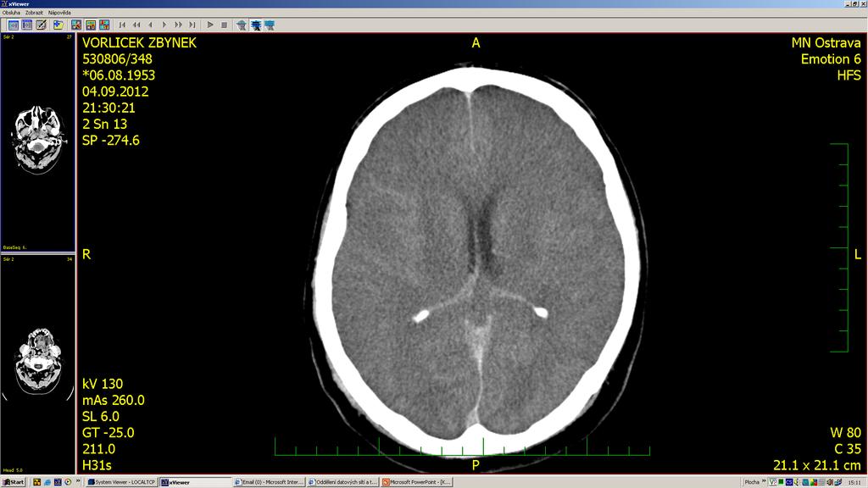
Task: Click the fast forward double-arrow button
Action: click(178, 25)
